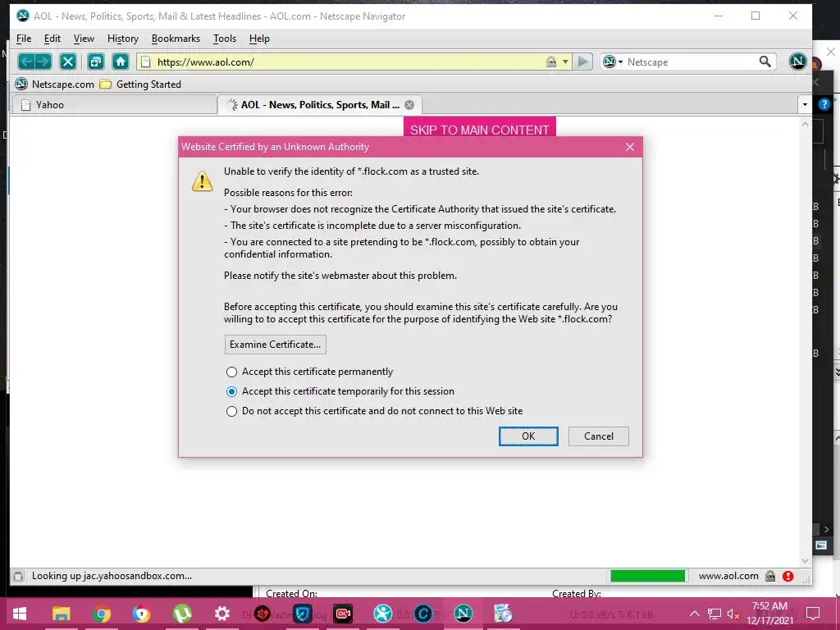
Task: Click the muted speaker tray icon
Action: 733,614
